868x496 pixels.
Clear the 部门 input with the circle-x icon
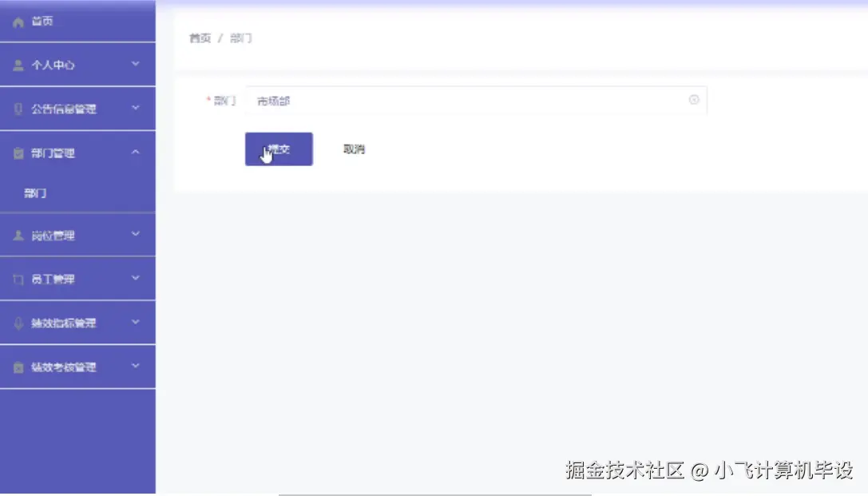point(694,100)
